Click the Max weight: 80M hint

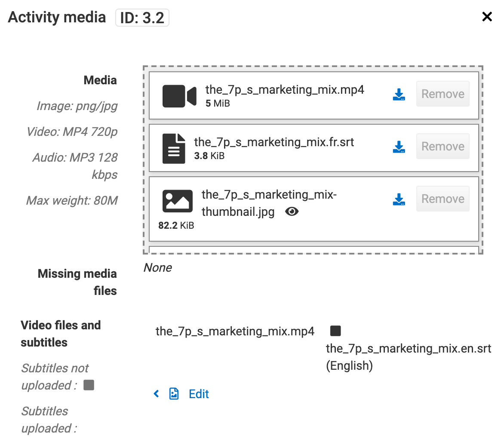pyautogui.click(x=72, y=200)
